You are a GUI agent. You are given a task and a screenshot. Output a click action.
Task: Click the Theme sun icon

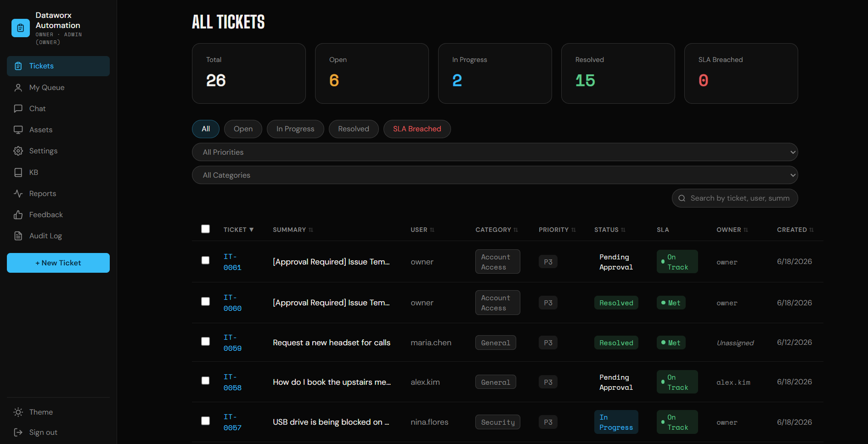[18, 412]
